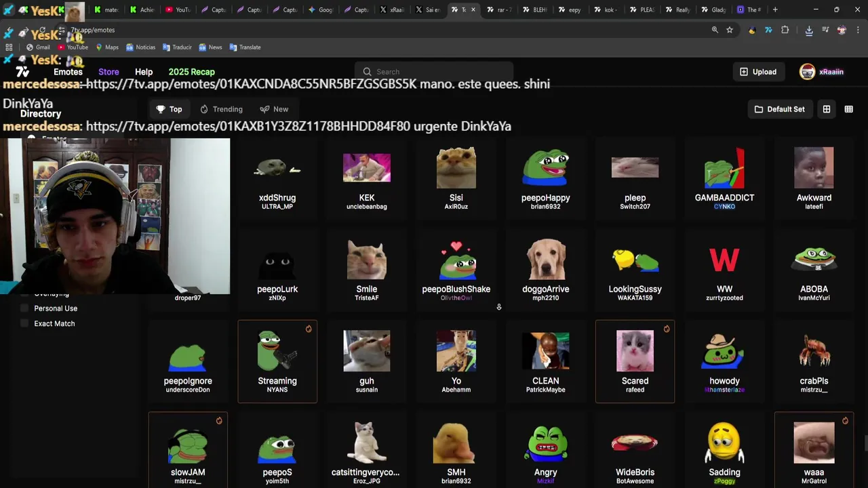Open the Default Set selector
The image size is (868, 488).
(x=779, y=109)
